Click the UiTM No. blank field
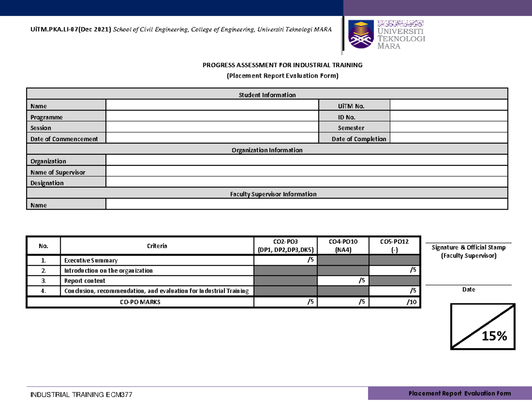The width and height of the screenshot is (532, 411). pyautogui.click(x=449, y=106)
